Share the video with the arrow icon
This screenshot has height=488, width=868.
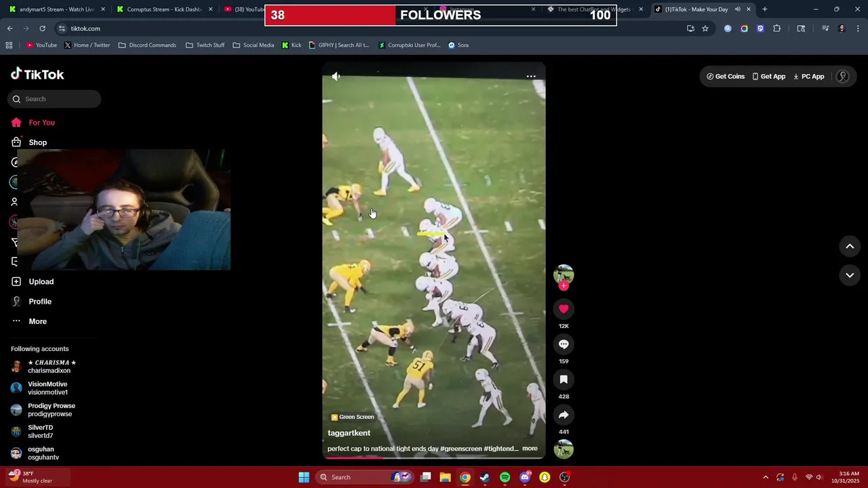[564, 415]
